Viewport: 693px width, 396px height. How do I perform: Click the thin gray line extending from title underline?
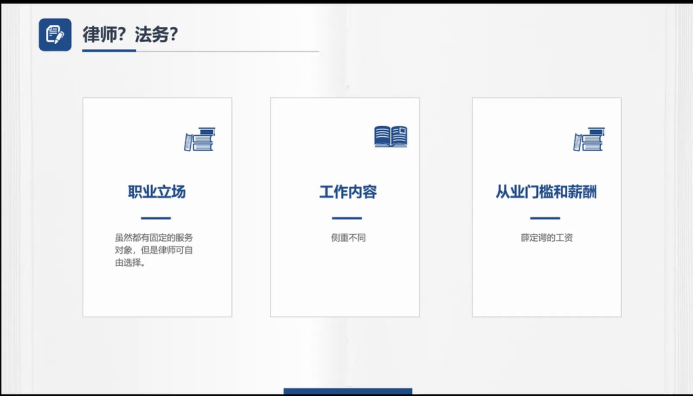tap(227, 51)
